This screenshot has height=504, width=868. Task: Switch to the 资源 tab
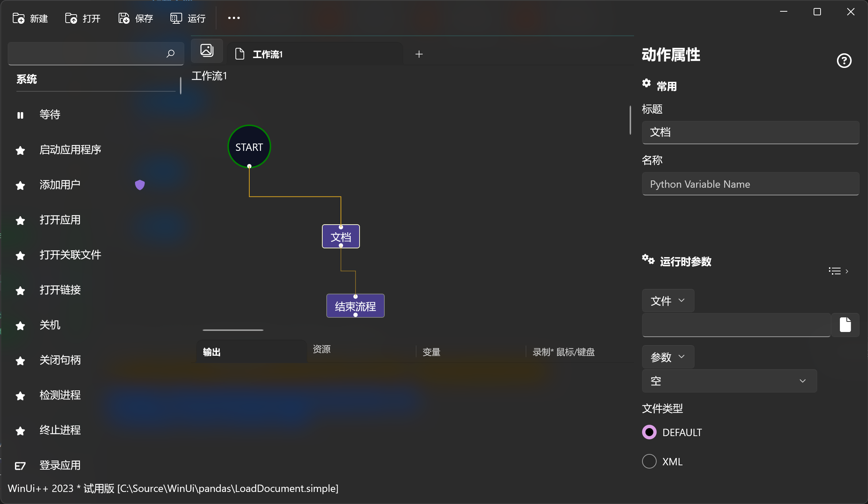(x=322, y=350)
